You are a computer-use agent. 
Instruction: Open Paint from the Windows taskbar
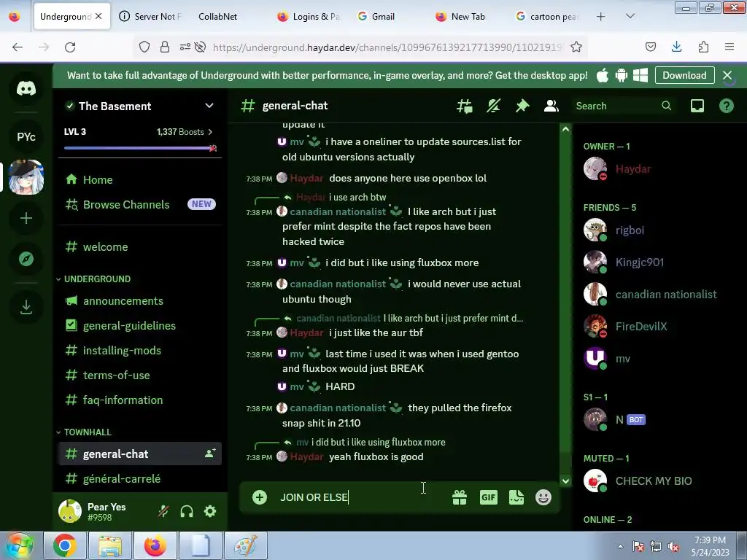[x=246, y=545]
